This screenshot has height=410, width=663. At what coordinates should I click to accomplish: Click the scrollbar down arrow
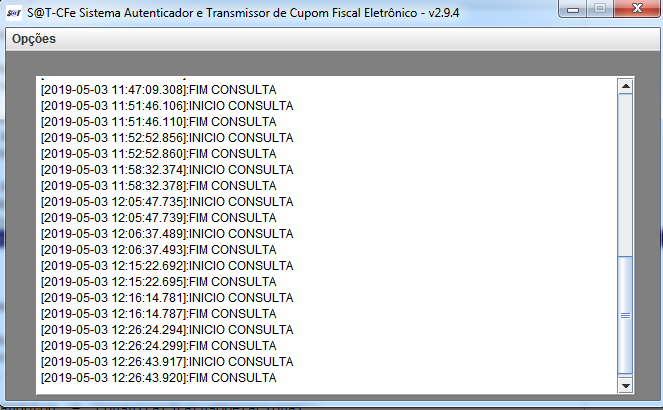tap(625, 385)
